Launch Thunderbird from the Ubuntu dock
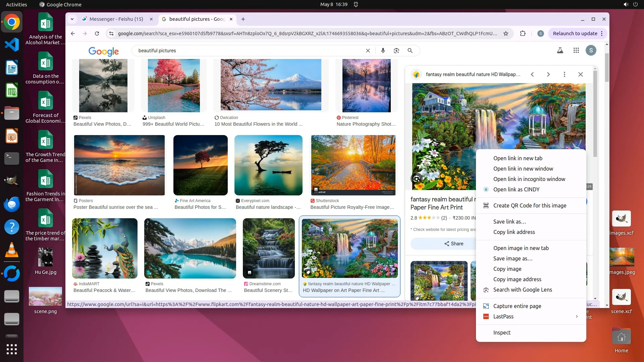 pyautogui.click(x=12, y=204)
